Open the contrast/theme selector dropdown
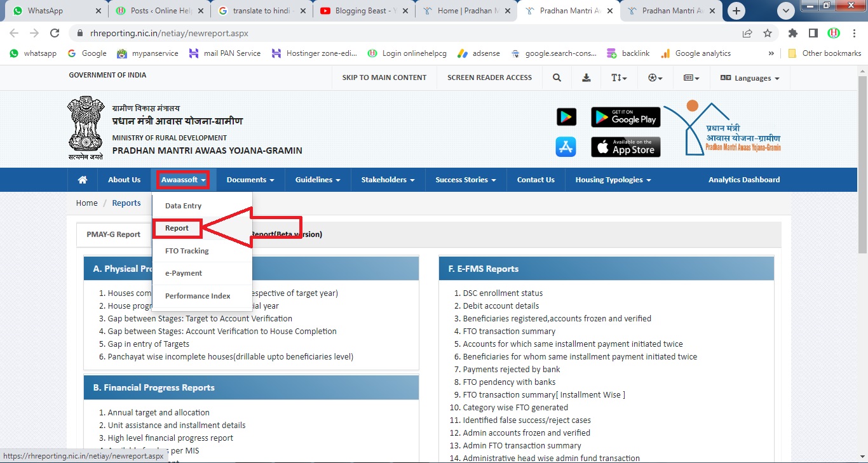868x463 pixels. click(x=655, y=77)
